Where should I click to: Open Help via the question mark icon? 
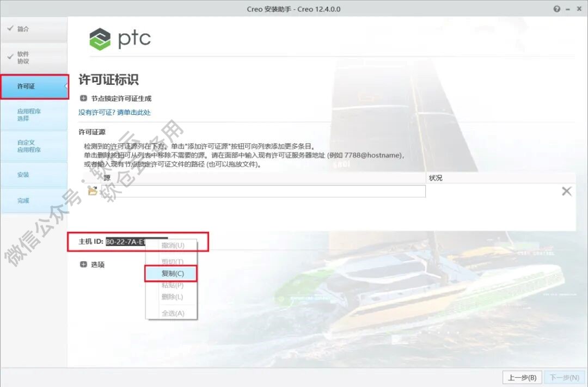(x=556, y=8)
